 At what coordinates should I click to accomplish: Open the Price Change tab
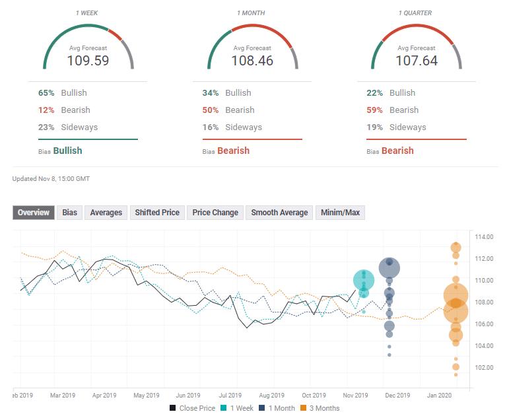[215, 213]
